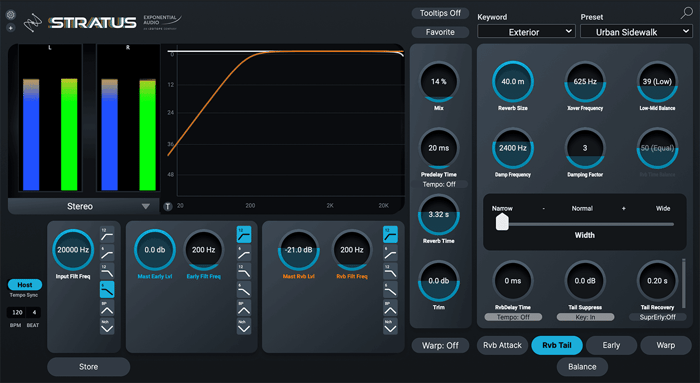Open the Keyword dropdown showing Exterior
The width and height of the screenshot is (700, 383).
[x=526, y=32]
